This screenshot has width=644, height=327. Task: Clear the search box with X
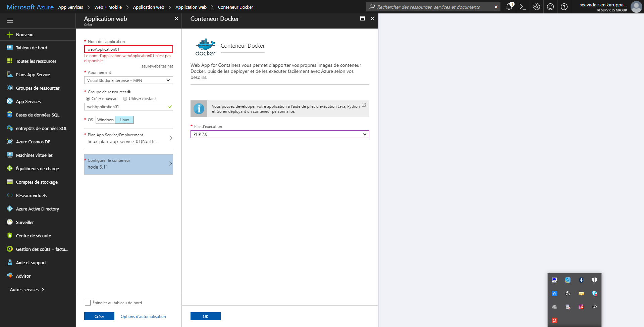496,7
